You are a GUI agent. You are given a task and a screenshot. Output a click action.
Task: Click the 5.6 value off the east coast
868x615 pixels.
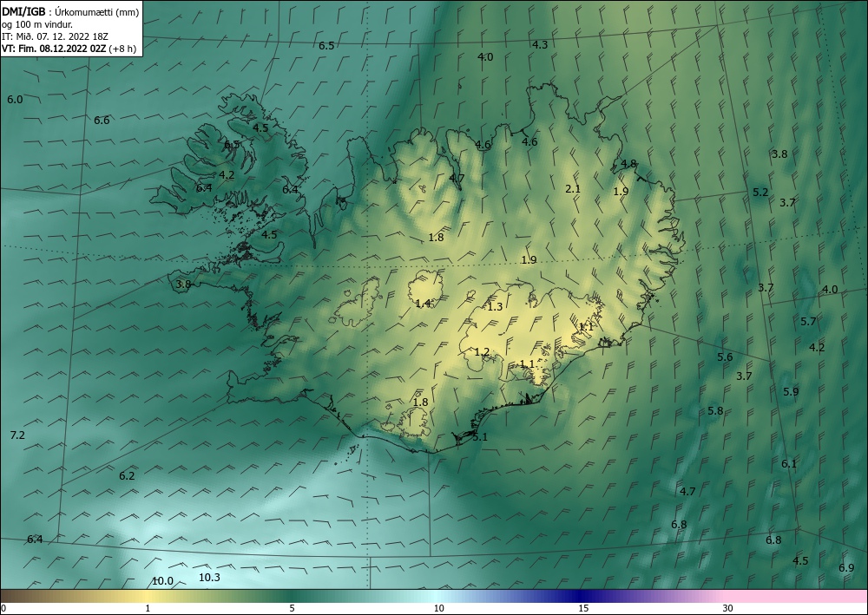point(725,357)
